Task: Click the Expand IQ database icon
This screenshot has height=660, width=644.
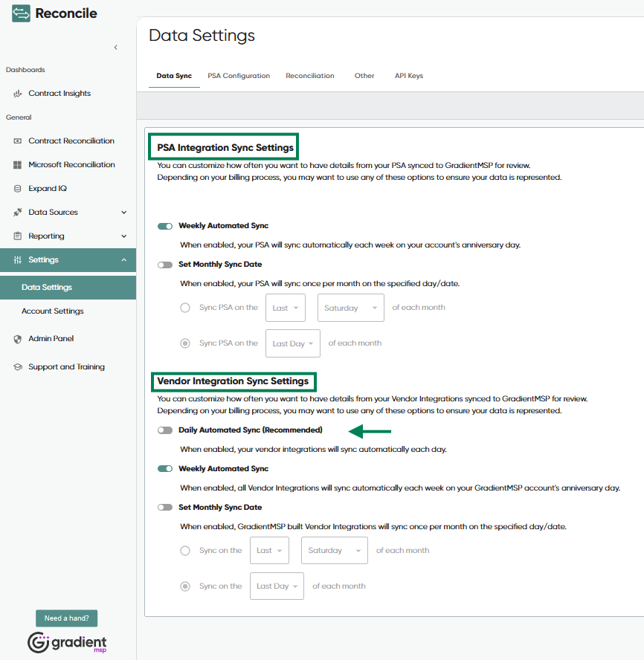Action: coord(17,189)
